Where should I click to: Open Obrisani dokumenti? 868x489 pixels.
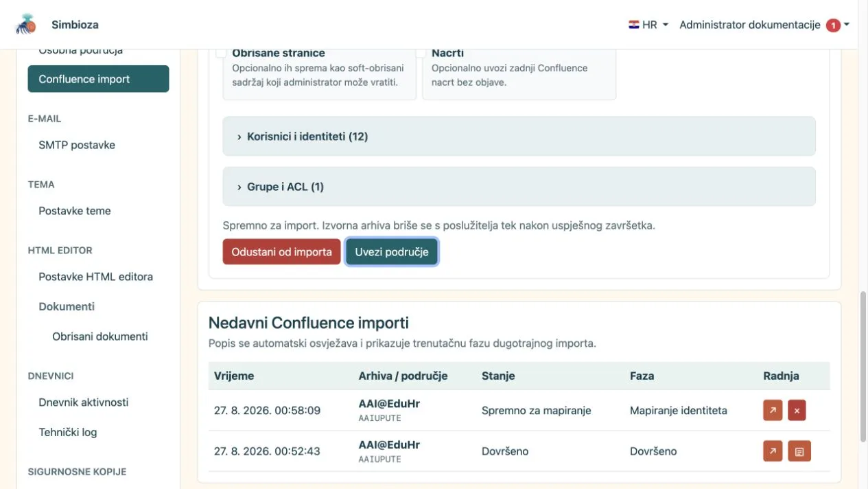pyautogui.click(x=100, y=337)
